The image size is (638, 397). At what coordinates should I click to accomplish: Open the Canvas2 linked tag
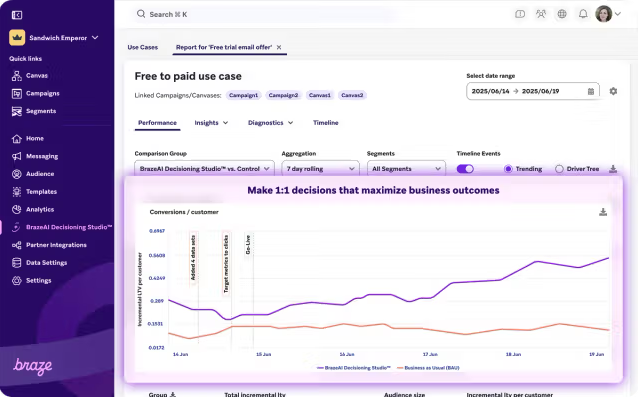point(352,95)
